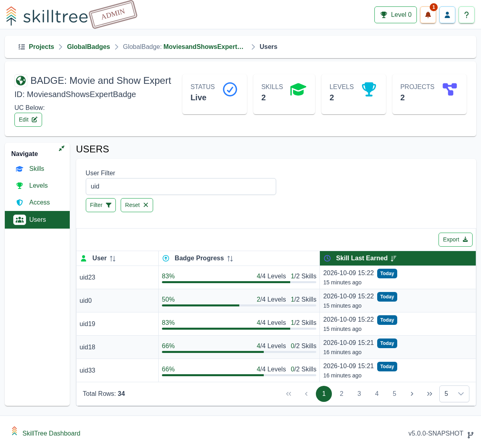
Task: Select the Users navigation item
Action: (x=37, y=220)
